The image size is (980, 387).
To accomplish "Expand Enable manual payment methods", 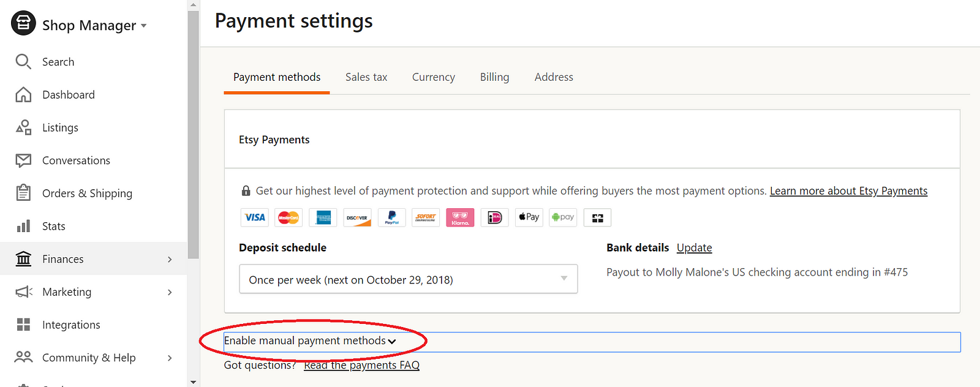I will [310, 341].
